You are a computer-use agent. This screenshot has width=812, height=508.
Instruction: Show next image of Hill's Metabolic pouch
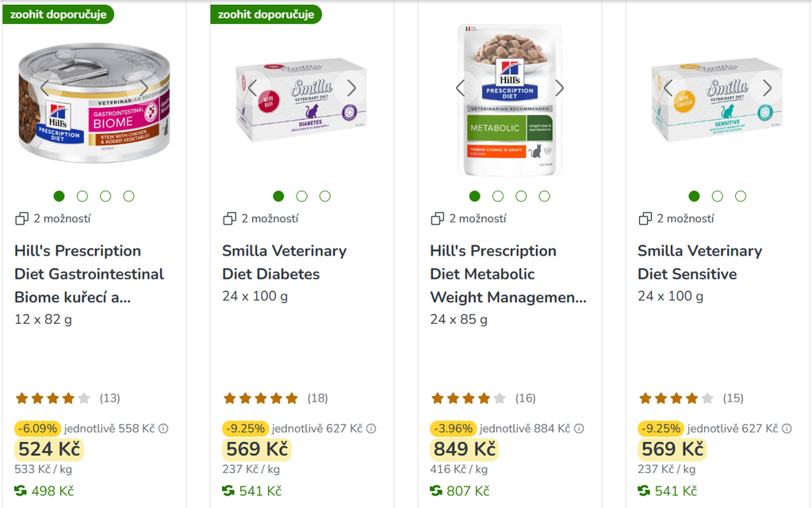[559, 88]
